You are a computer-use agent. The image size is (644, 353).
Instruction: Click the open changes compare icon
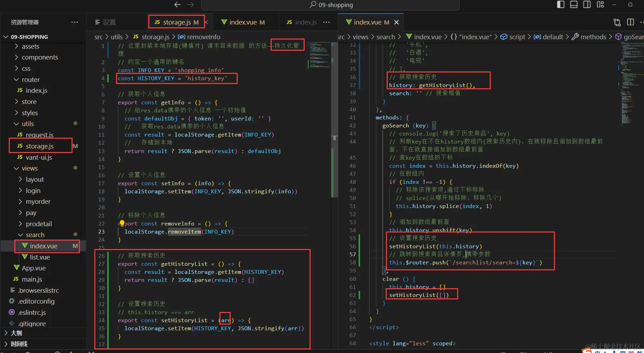click(617, 22)
